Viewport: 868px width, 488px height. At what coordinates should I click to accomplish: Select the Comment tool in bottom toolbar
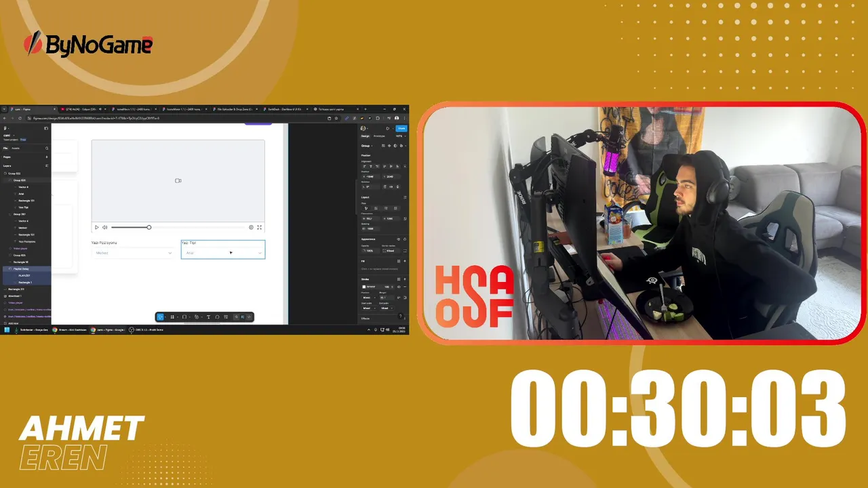(x=217, y=317)
